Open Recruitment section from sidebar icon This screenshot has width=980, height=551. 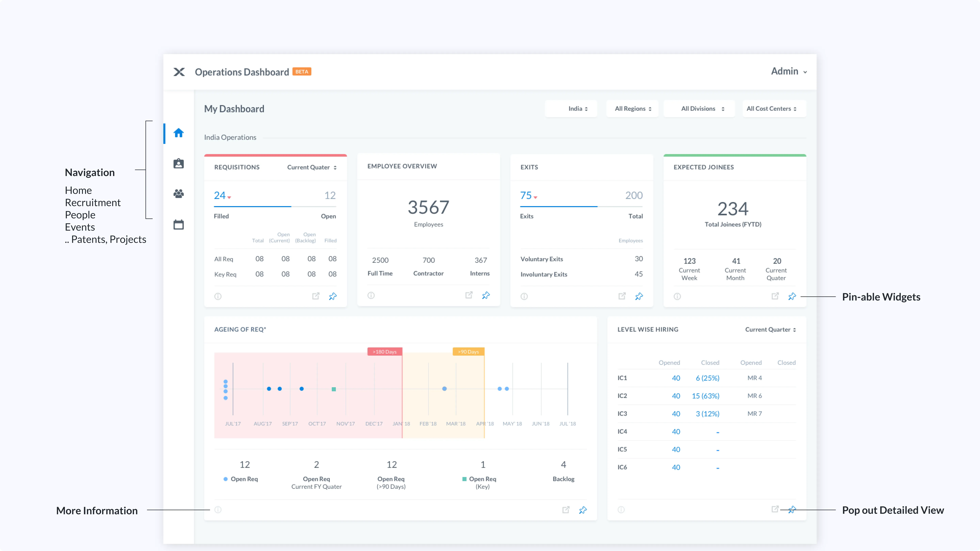(x=178, y=163)
